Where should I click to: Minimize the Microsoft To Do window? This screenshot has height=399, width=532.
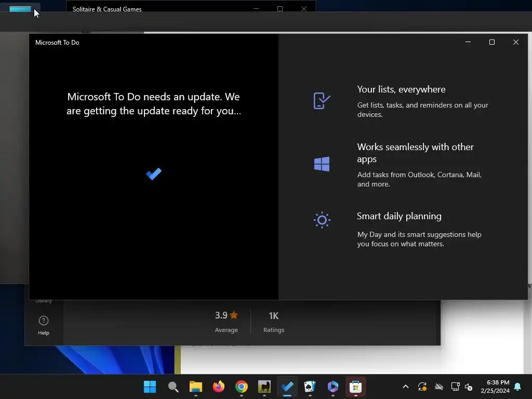pyautogui.click(x=468, y=42)
